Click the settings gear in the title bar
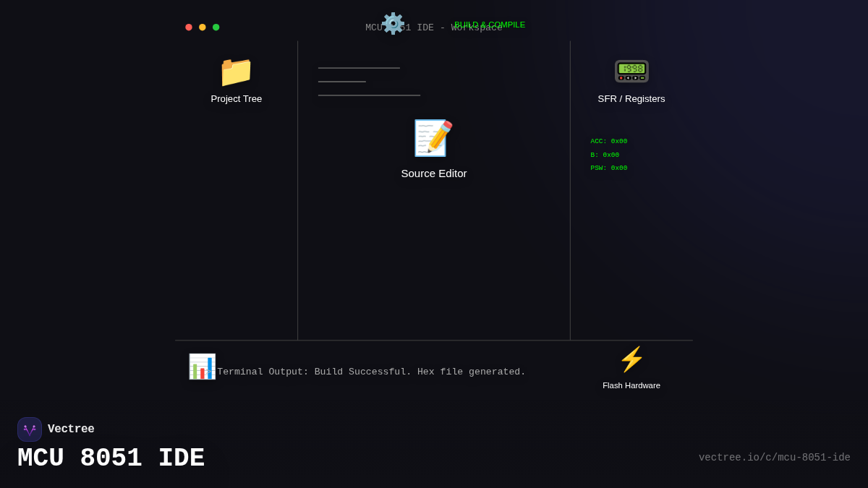This screenshot has height=488, width=868. (x=393, y=23)
